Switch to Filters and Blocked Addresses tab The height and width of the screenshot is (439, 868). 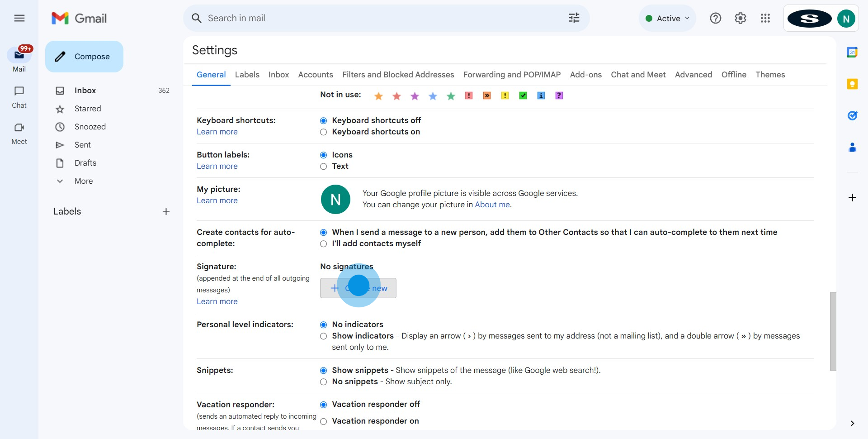[398, 75]
